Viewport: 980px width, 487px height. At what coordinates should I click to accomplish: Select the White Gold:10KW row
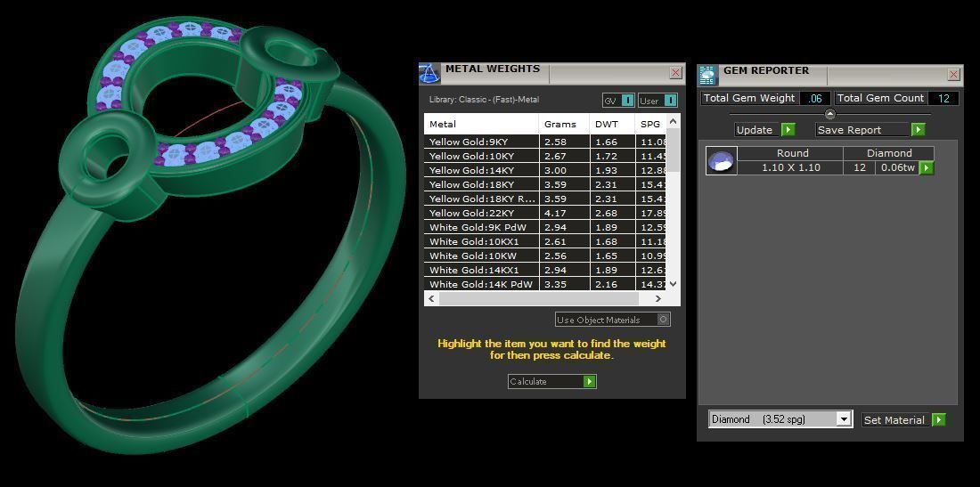545,256
